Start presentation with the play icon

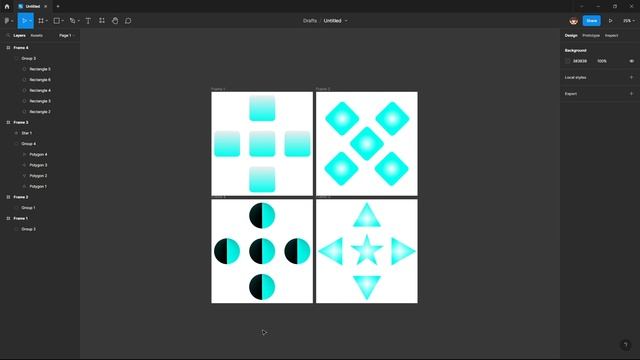pyautogui.click(x=611, y=21)
